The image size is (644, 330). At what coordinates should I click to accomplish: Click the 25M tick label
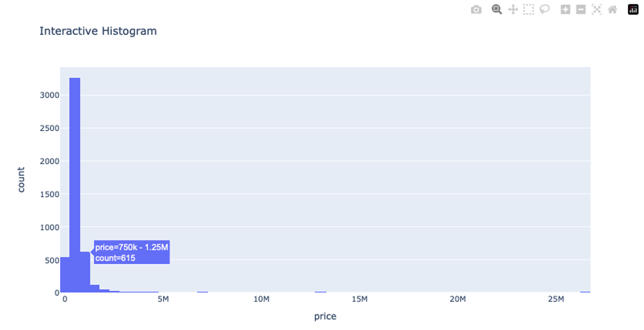point(556,299)
